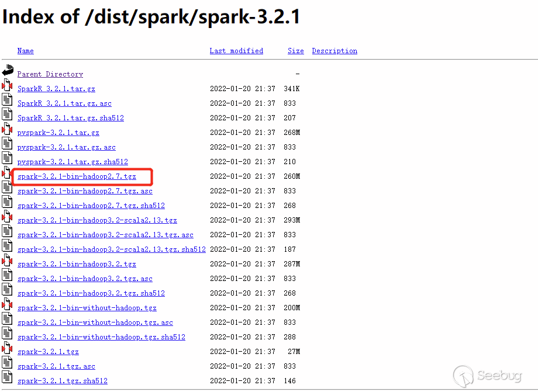538x392 pixels.
Task: Open the Parent Directory link
Action: click(x=50, y=74)
